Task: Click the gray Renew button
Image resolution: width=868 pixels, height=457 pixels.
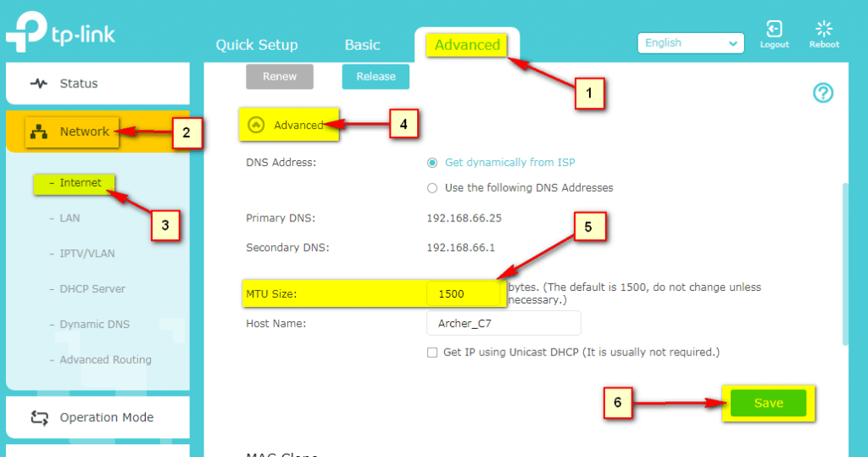Action: point(280,76)
